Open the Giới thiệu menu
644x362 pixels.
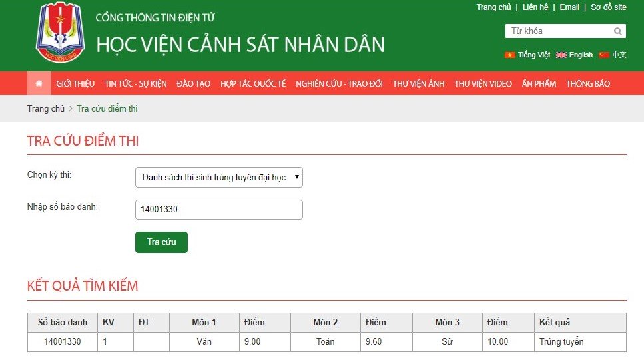point(75,83)
